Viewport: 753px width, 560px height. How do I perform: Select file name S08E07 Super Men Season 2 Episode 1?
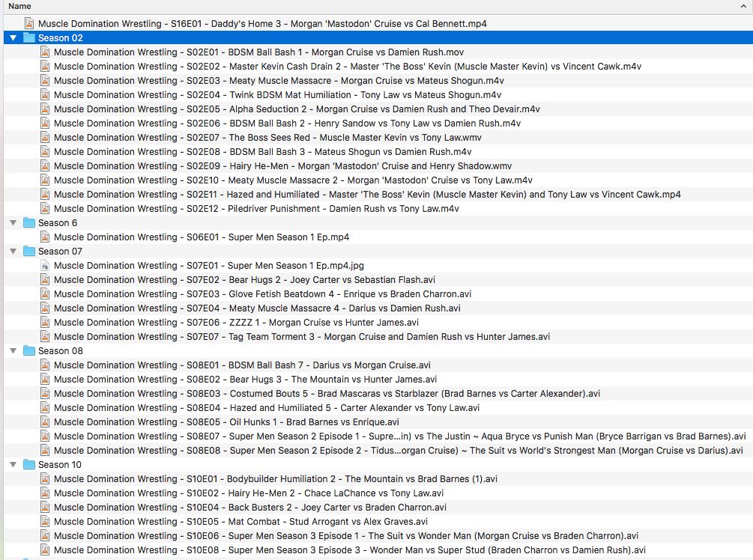(399, 436)
